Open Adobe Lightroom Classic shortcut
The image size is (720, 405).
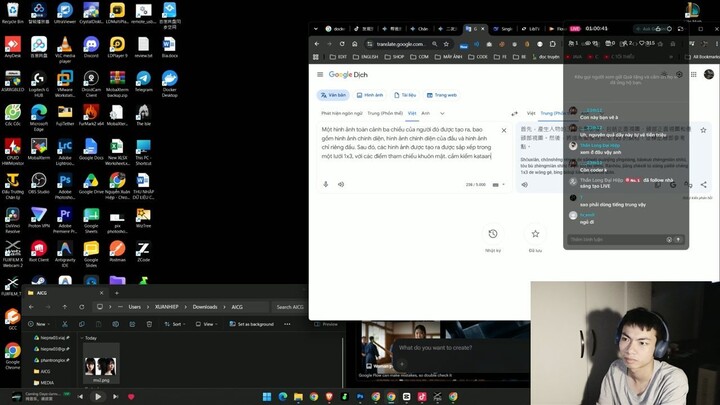click(x=65, y=151)
